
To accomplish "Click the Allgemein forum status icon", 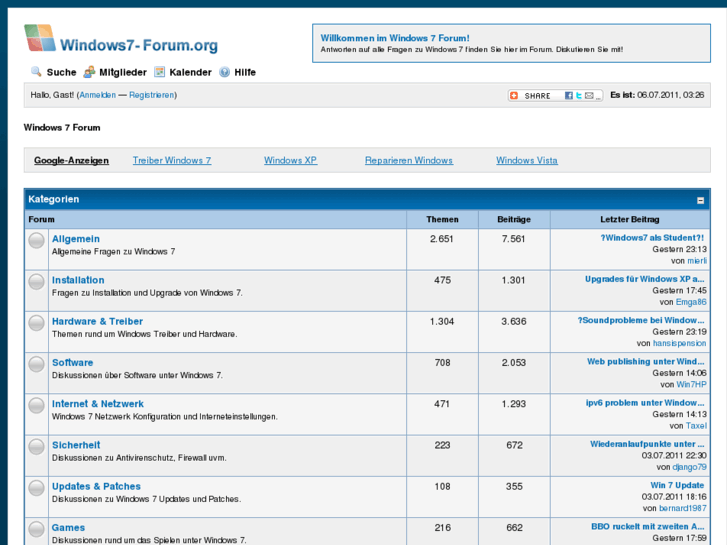I will tap(37, 240).
